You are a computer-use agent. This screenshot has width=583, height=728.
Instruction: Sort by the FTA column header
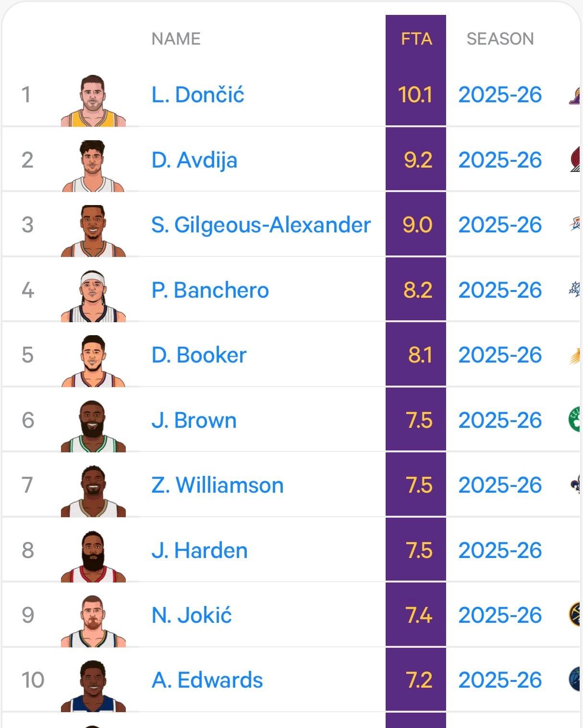(x=416, y=39)
